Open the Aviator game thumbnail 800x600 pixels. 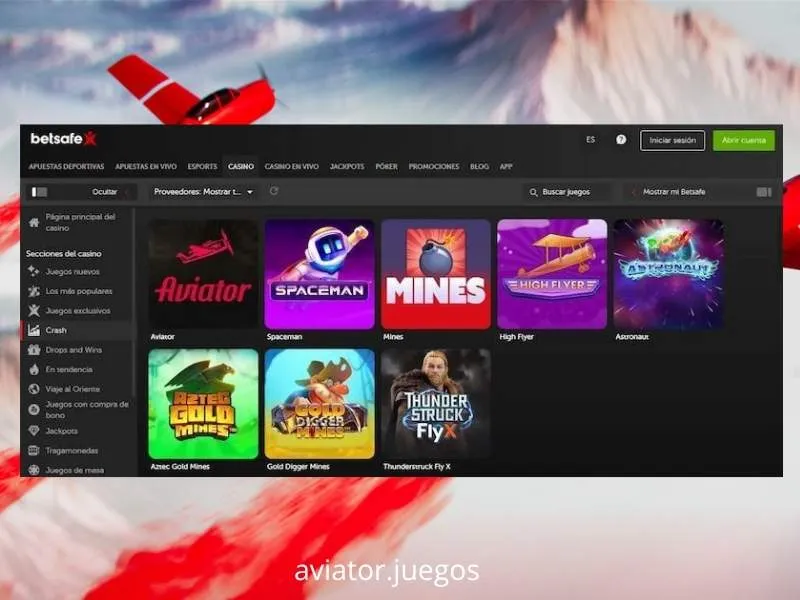[x=203, y=274]
